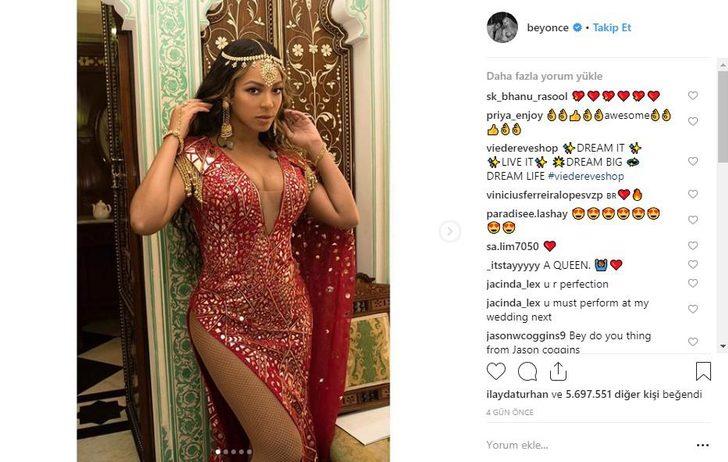Screen dimensions: 728x462
Task: Follow beyonce with "Takip Et"
Action: pos(612,28)
